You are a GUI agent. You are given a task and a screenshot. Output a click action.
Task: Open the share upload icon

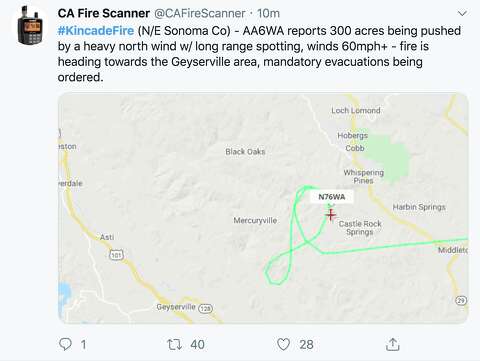click(393, 344)
